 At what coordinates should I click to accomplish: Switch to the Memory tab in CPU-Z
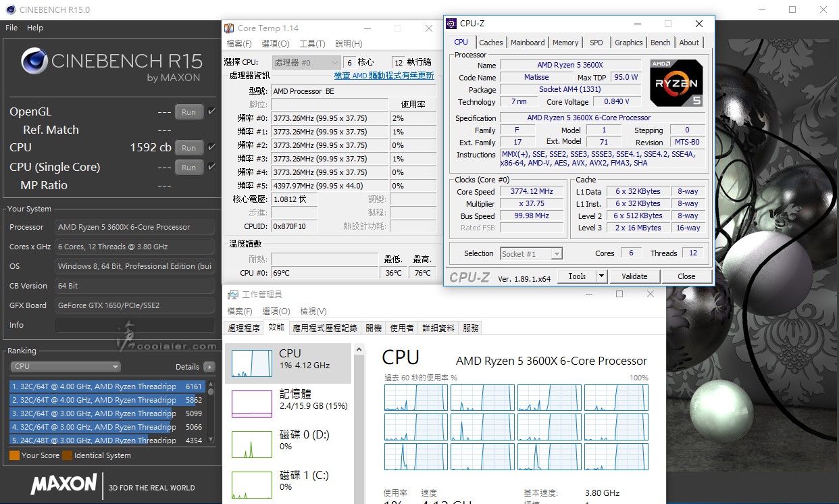pyautogui.click(x=565, y=43)
